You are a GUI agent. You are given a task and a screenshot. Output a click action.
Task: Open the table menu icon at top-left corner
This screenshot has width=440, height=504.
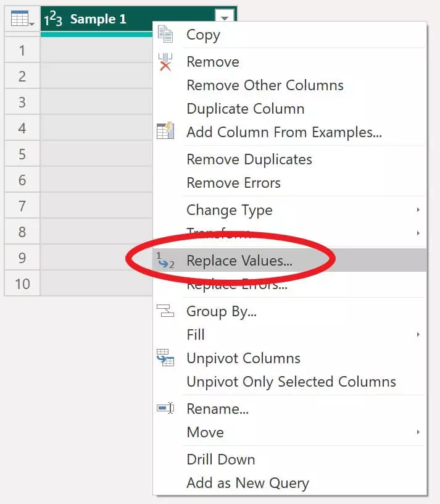[22, 19]
